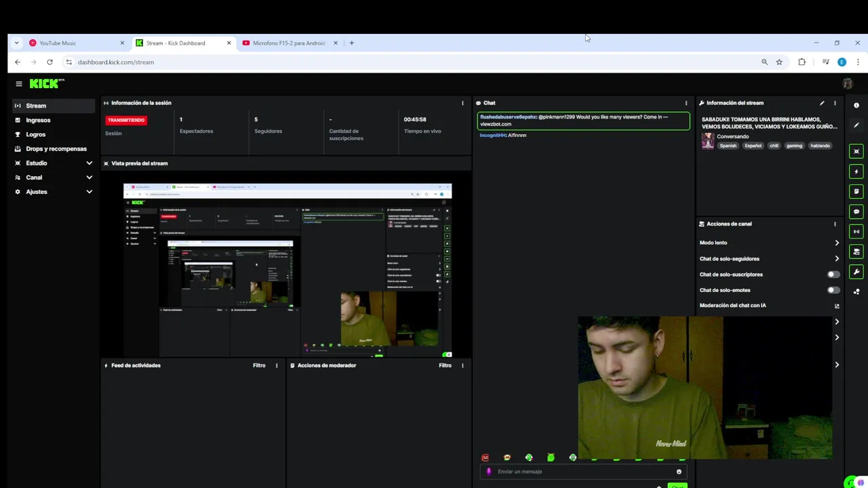Toggle the wrench icon in right sidebar

[856, 272]
